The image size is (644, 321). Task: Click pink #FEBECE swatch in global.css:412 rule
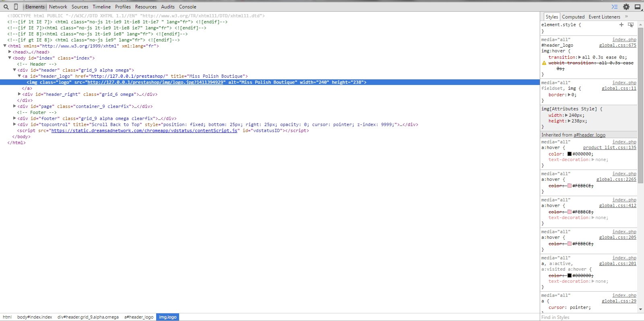[x=570, y=212]
